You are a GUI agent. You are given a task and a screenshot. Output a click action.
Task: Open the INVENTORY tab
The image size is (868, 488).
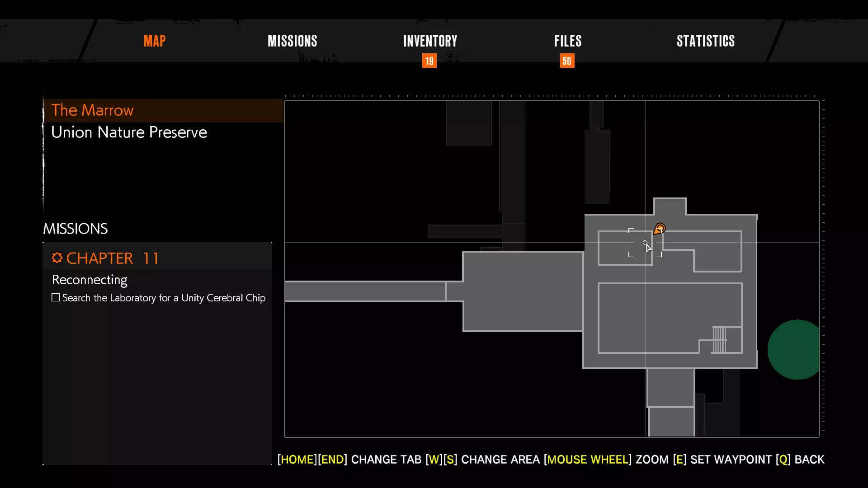[430, 41]
